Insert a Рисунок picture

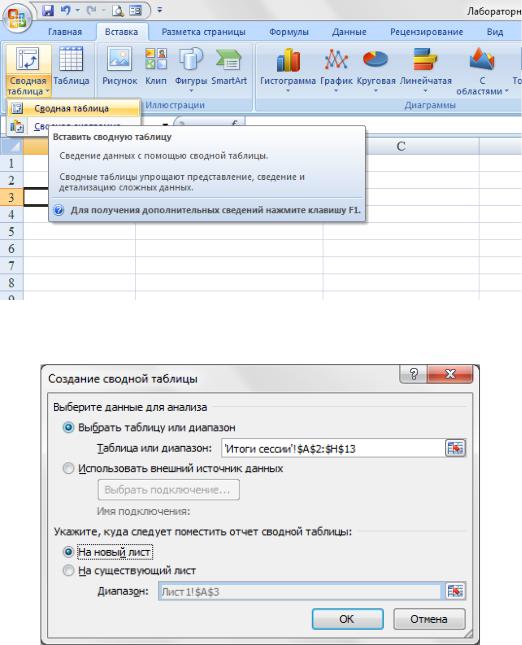[119, 66]
